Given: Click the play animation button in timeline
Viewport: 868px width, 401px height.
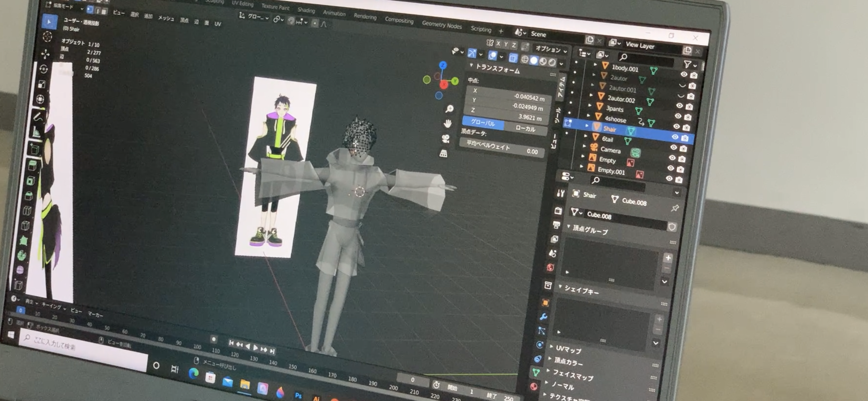Looking at the screenshot, I should (255, 347).
